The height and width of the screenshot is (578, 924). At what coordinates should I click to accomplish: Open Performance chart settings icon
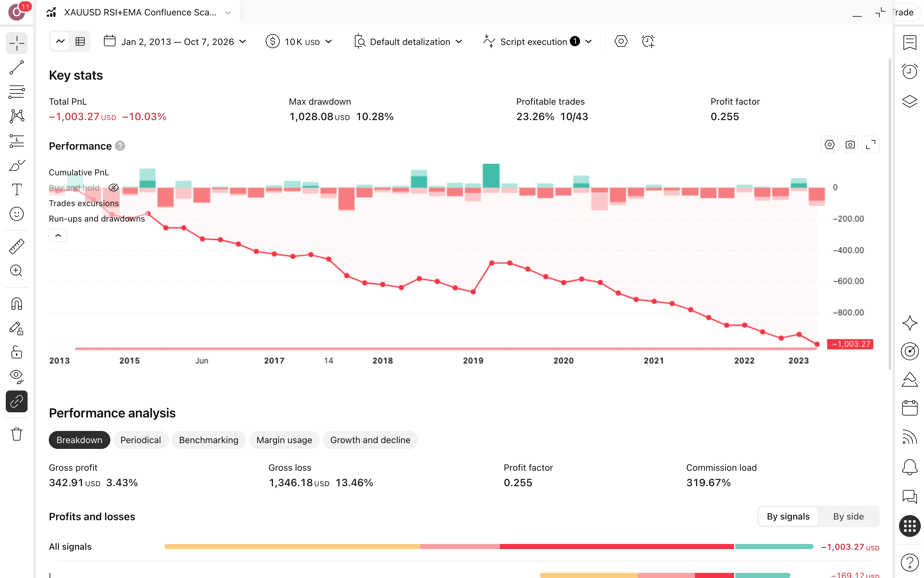pyautogui.click(x=829, y=145)
